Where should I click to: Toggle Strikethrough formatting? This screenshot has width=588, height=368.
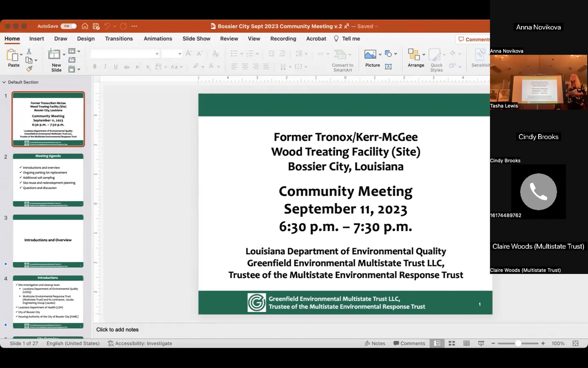coord(126,66)
